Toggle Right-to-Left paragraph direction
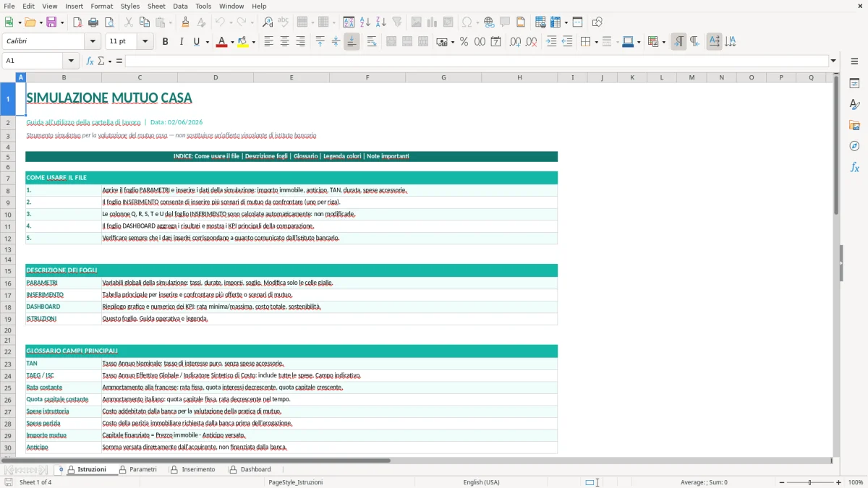 tap(694, 42)
